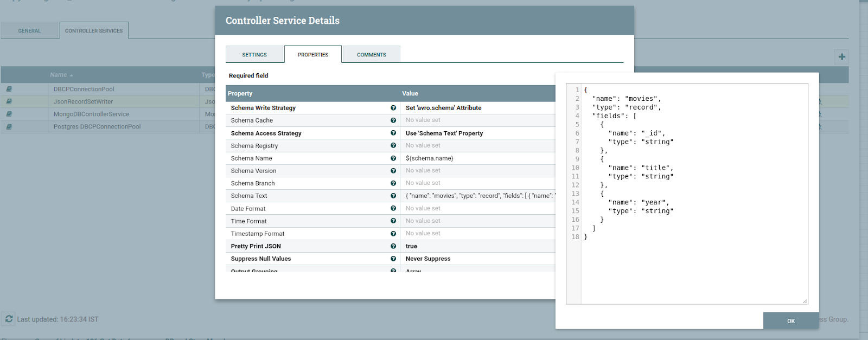Click help icon beside Suppress Null Values

[x=393, y=259]
